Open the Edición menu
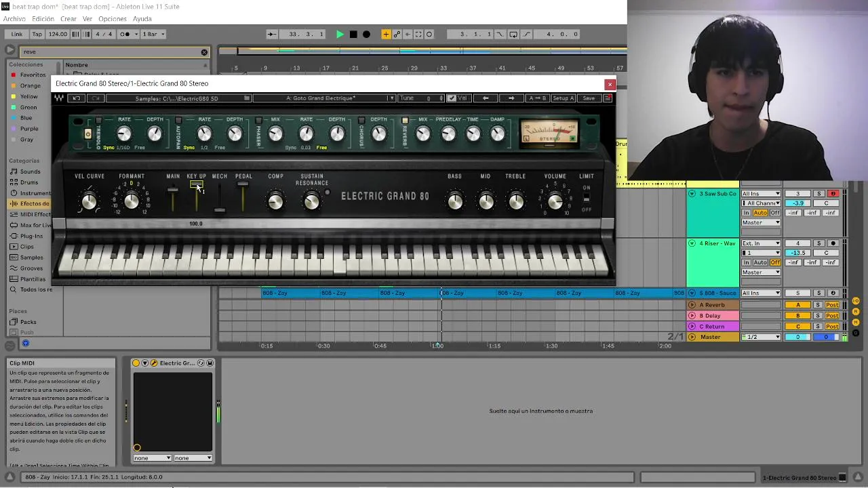868x488 pixels. tap(43, 19)
